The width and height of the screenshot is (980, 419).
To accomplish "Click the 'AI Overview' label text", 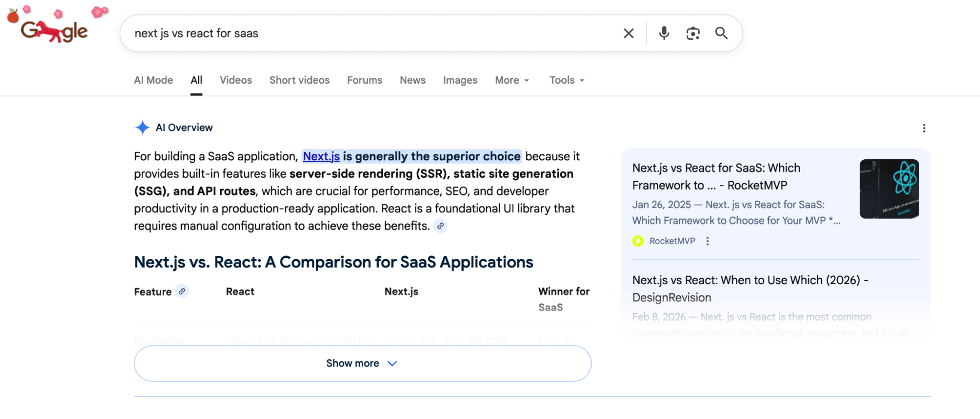I will coord(184,127).
